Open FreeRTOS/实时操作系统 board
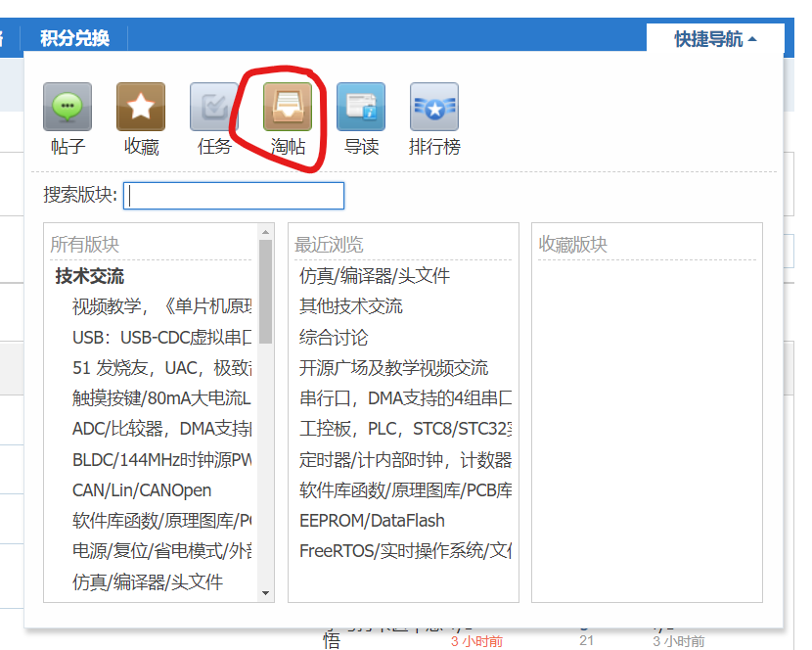 [x=405, y=551]
